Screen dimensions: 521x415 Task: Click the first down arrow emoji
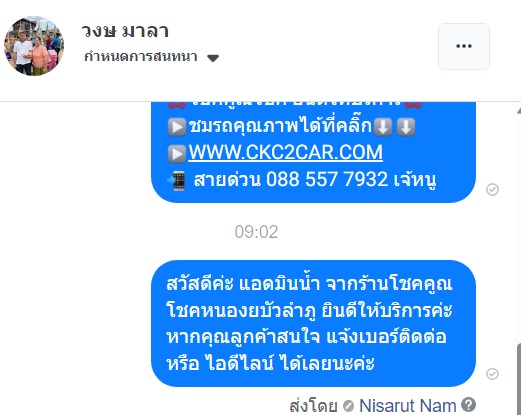click(383, 127)
